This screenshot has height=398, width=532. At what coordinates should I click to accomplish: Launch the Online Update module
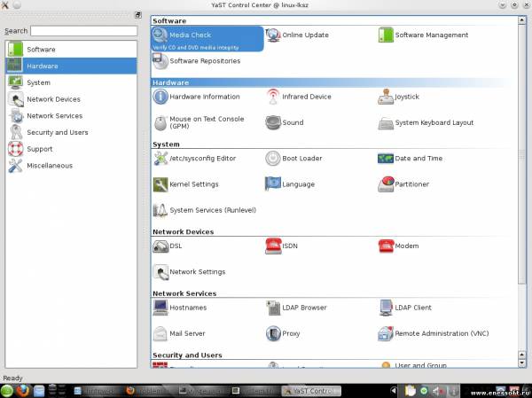(297, 35)
